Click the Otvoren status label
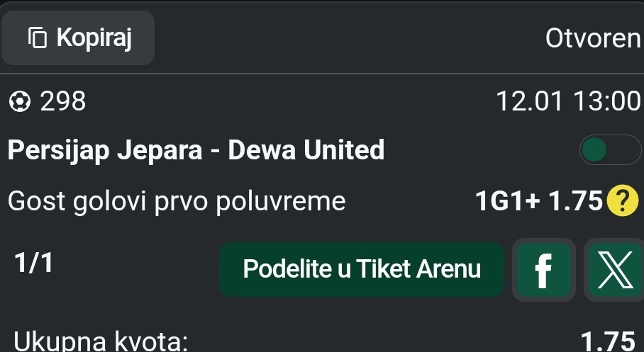 tap(593, 38)
